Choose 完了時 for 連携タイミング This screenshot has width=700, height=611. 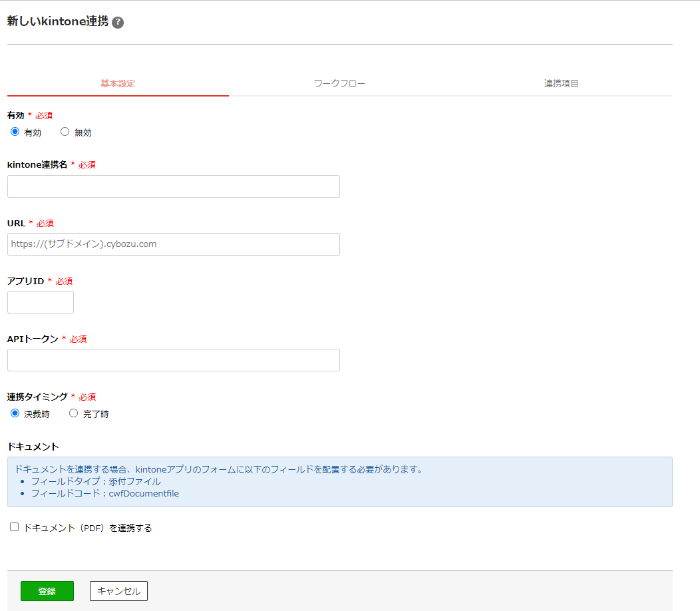click(x=74, y=413)
